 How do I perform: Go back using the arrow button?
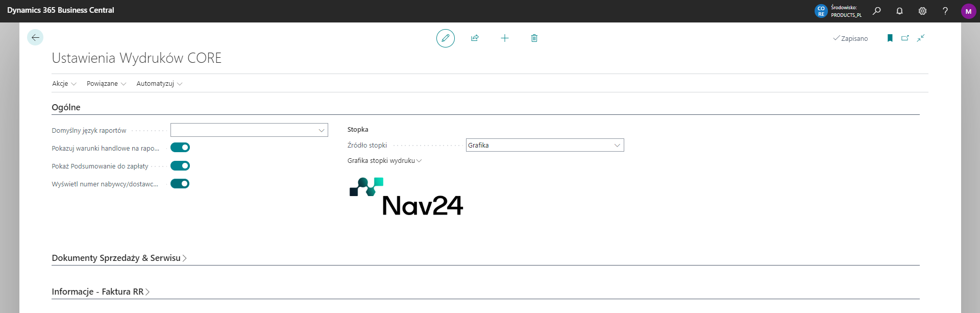pyautogui.click(x=35, y=37)
